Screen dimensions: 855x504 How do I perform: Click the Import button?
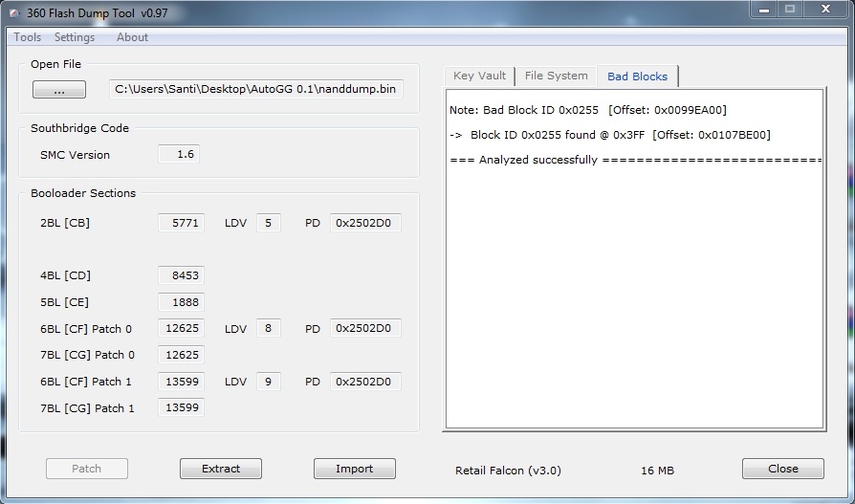355,469
